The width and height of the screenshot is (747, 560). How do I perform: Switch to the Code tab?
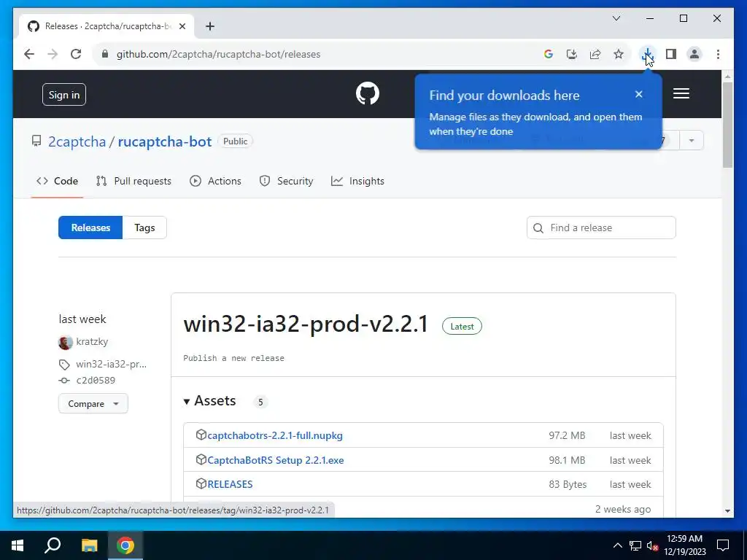pyautogui.click(x=57, y=181)
